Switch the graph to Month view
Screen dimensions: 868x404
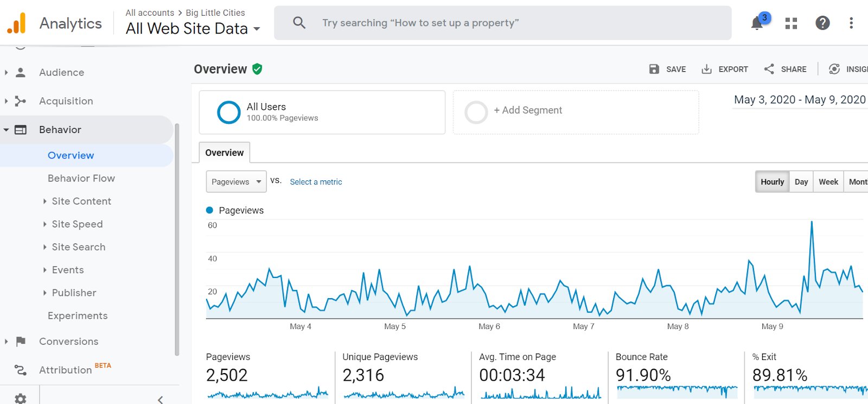tap(857, 181)
